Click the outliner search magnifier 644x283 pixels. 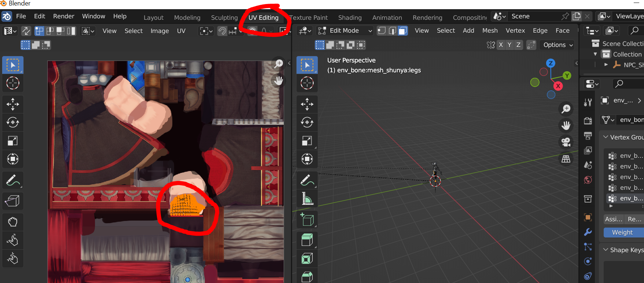point(634,31)
